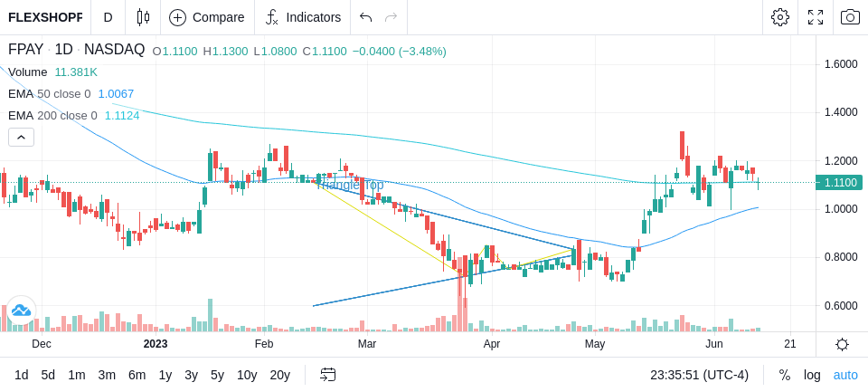This screenshot has height=392, width=868.
Task: Select the 5d time range
Action: [x=48, y=376]
